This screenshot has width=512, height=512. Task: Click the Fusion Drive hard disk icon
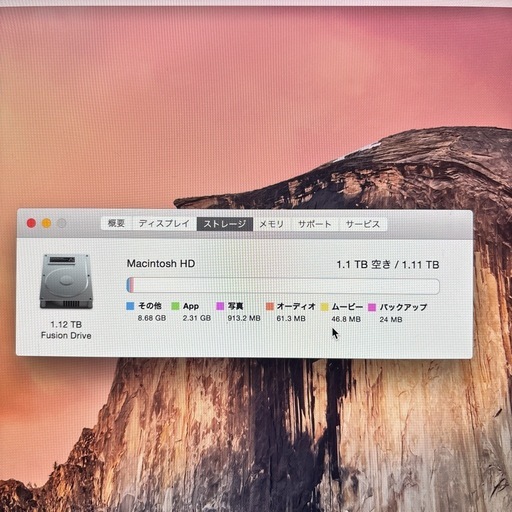(66, 281)
